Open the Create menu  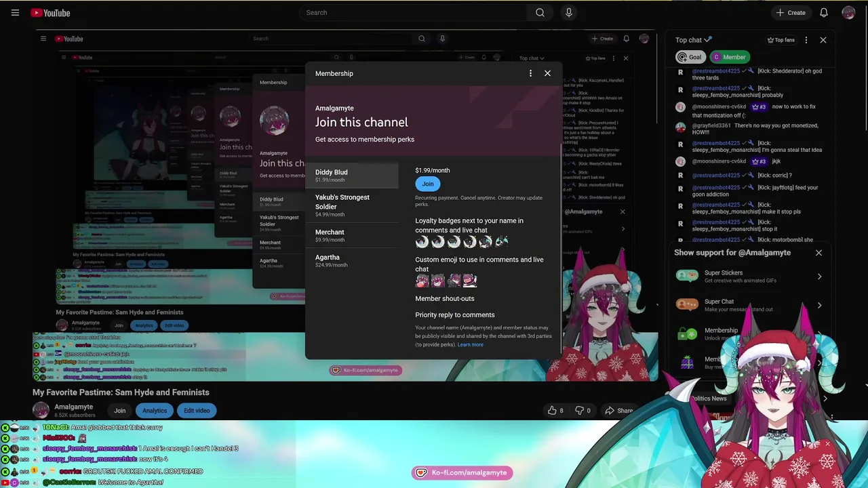[791, 12]
